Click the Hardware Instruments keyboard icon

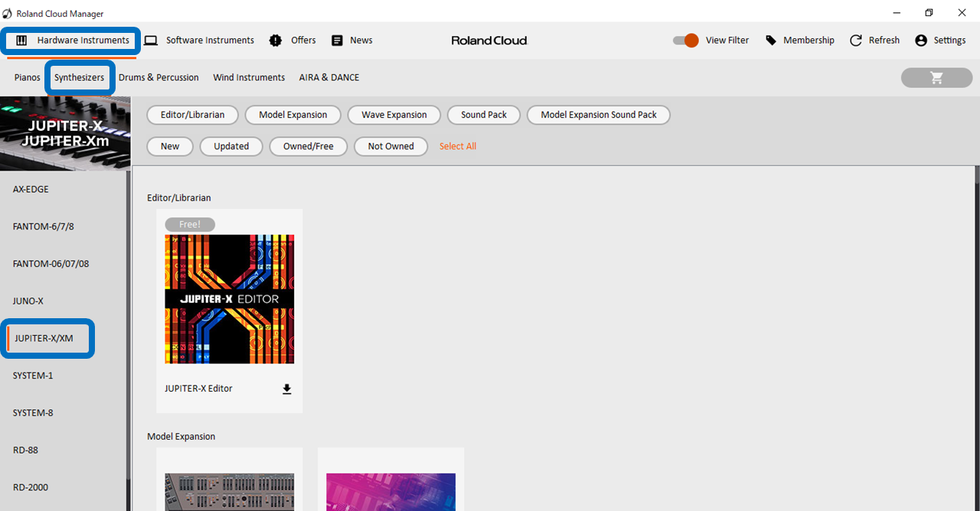pyautogui.click(x=21, y=41)
